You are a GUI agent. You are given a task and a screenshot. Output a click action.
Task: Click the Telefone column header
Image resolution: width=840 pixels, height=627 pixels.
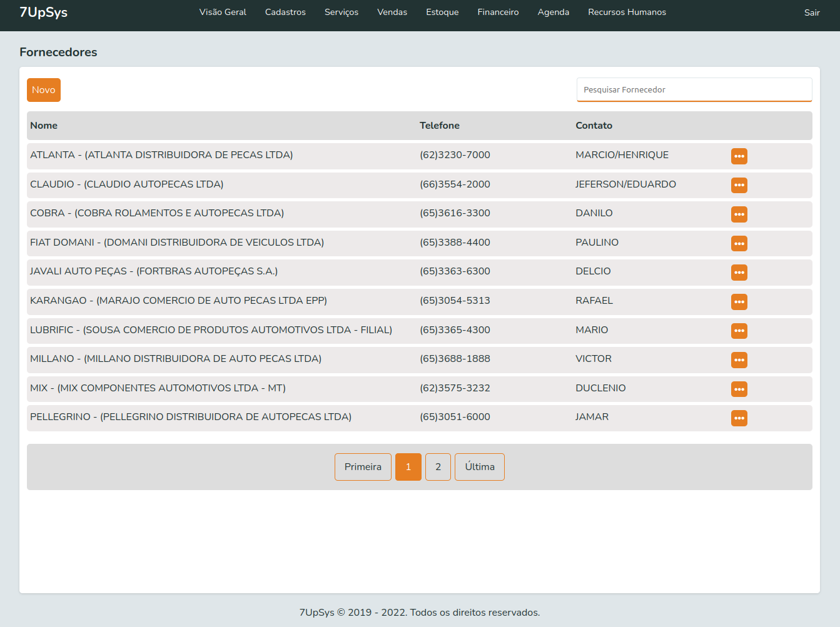click(x=440, y=126)
